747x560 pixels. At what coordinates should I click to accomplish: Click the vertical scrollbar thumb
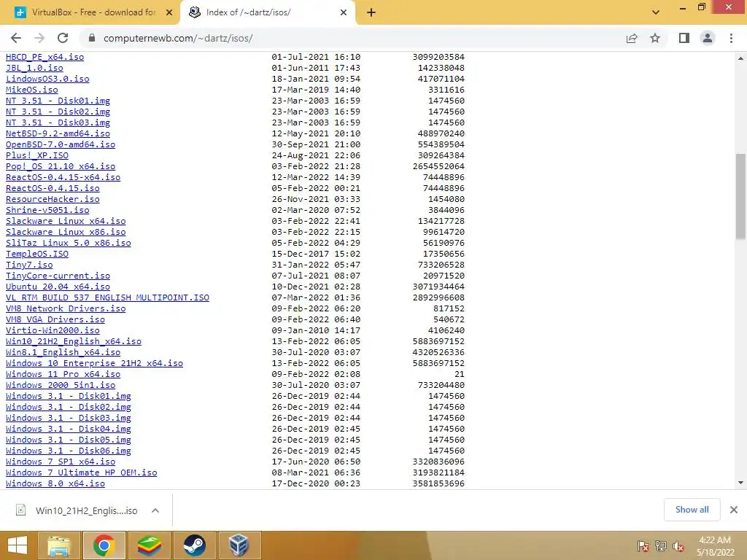740,195
